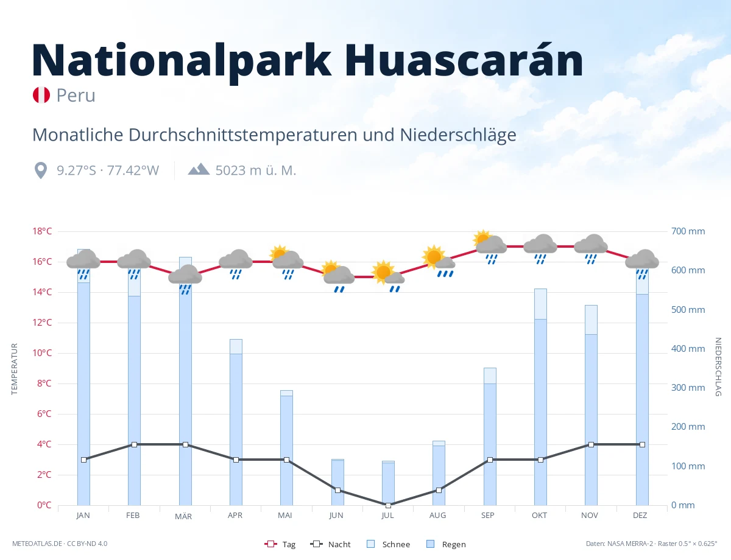Image resolution: width=731 pixels, height=560 pixels.
Task: Click the elevation text 5023 m ü. M.
Action: [256, 170]
